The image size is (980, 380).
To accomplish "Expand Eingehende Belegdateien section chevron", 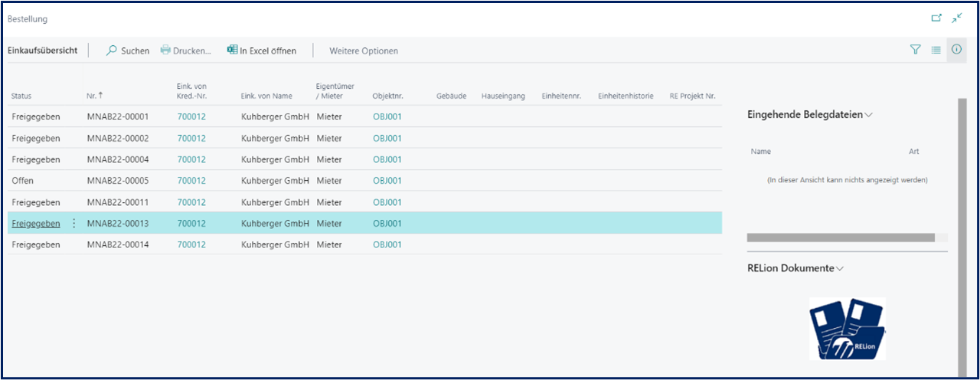I will pyautogui.click(x=869, y=115).
